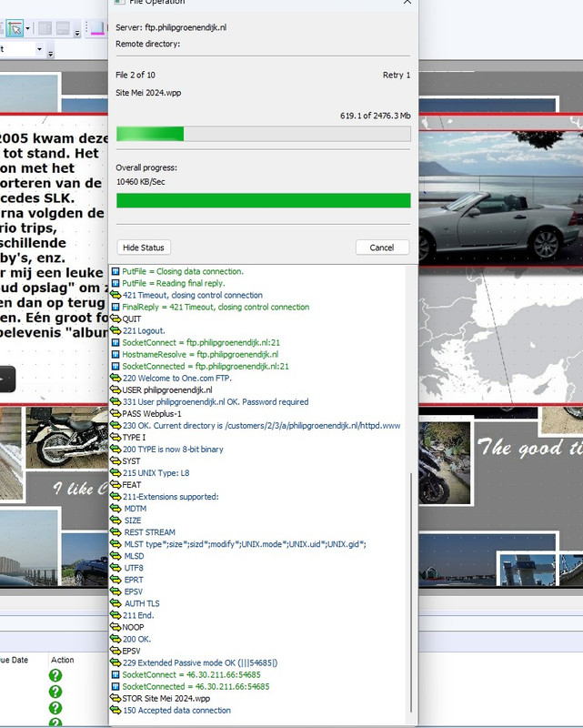Screen dimensions: 583x728
Task: Click the 'Server: ftp.philipgroenendijk.nl' label
Action: (x=171, y=27)
